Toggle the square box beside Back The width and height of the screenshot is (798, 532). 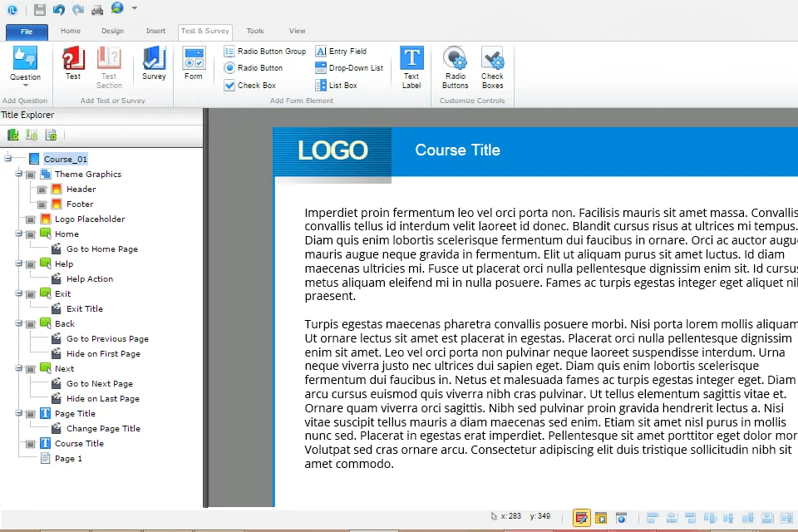coord(31,324)
